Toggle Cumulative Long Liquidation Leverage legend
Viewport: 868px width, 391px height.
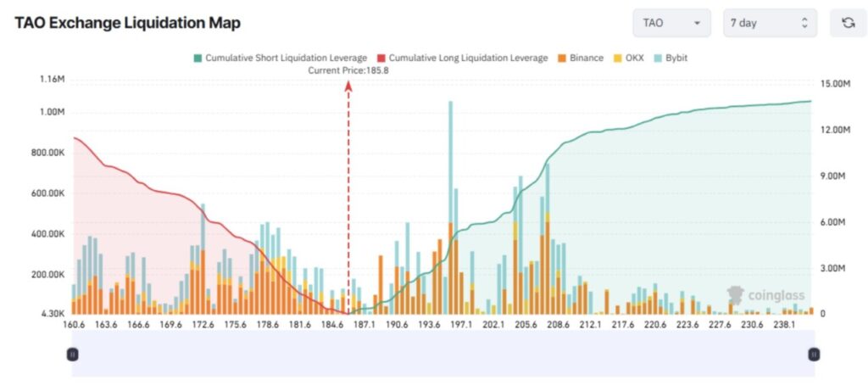(x=468, y=58)
